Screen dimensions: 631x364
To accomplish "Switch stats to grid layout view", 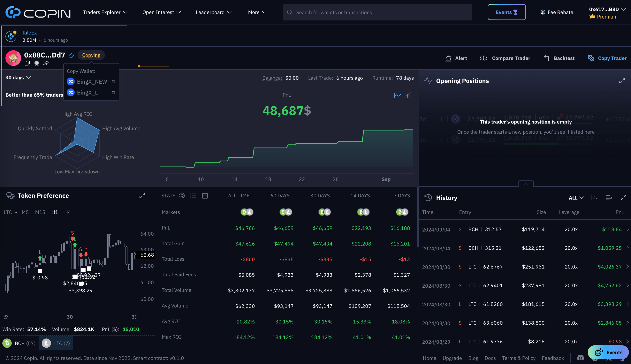I will [205, 195].
